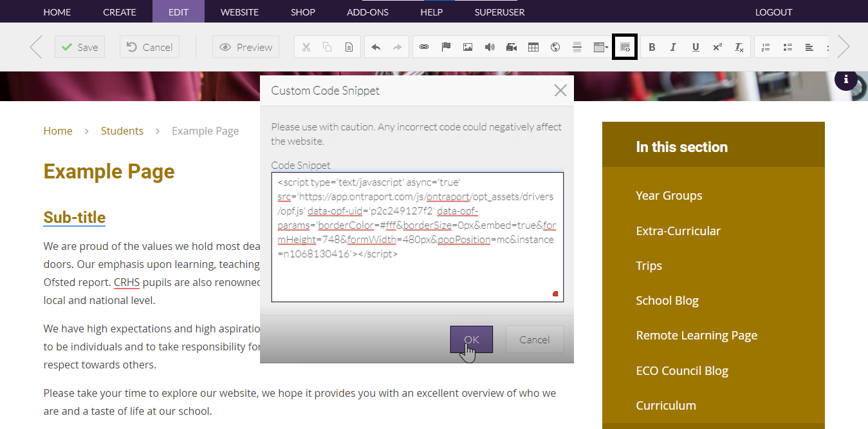Confirm the code snippet with OK
The image size is (868, 429).
click(471, 339)
